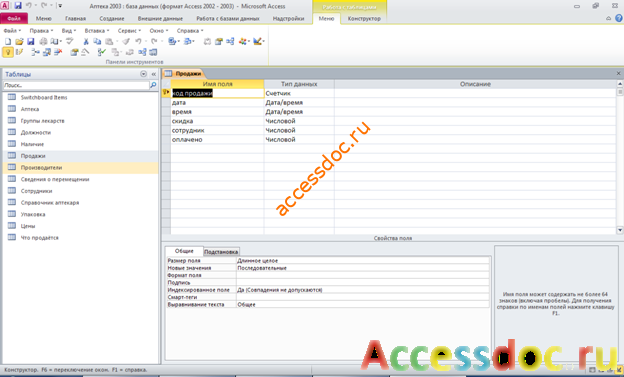Open the Правка dropdown menu
This screenshot has width=624, height=377.
(41, 30)
